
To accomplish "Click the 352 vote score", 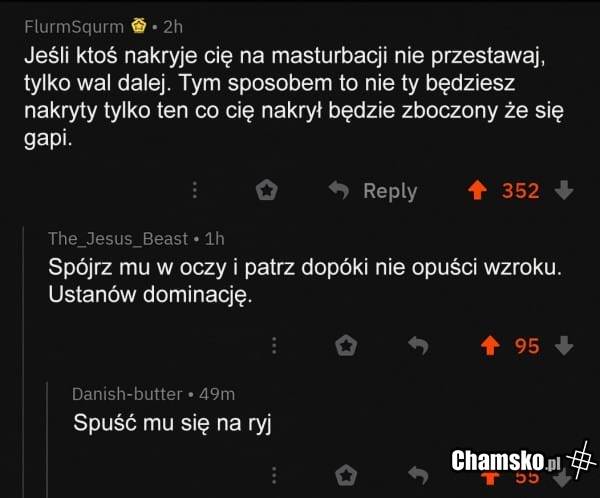I will click(x=520, y=190).
